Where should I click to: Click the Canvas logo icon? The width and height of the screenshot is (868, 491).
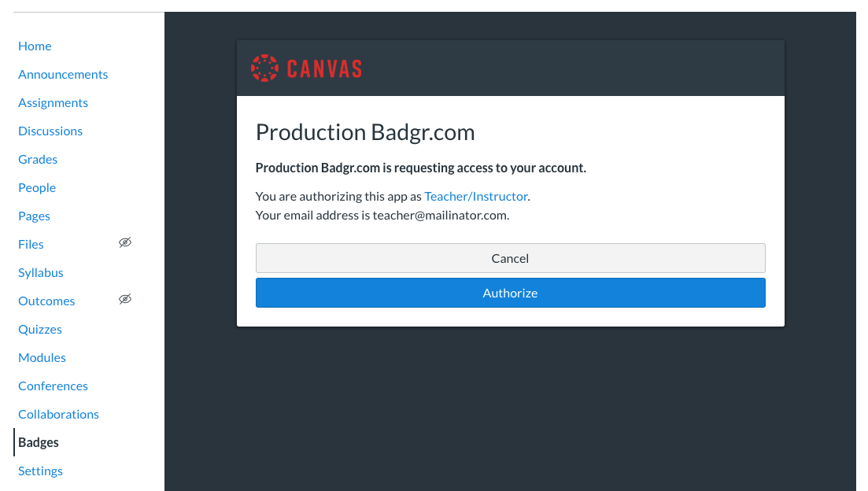coord(264,68)
